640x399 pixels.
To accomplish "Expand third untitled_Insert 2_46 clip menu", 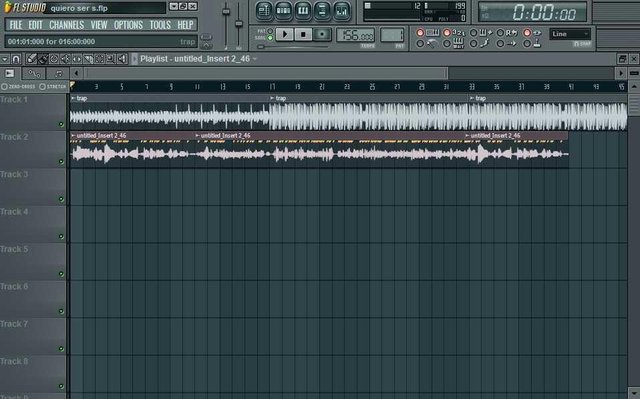I will point(467,135).
